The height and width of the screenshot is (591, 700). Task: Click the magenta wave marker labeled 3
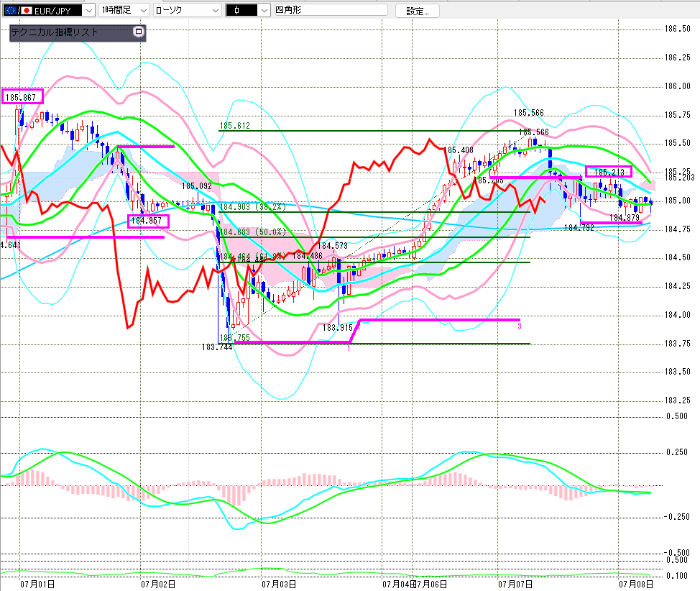pyautogui.click(x=519, y=326)
